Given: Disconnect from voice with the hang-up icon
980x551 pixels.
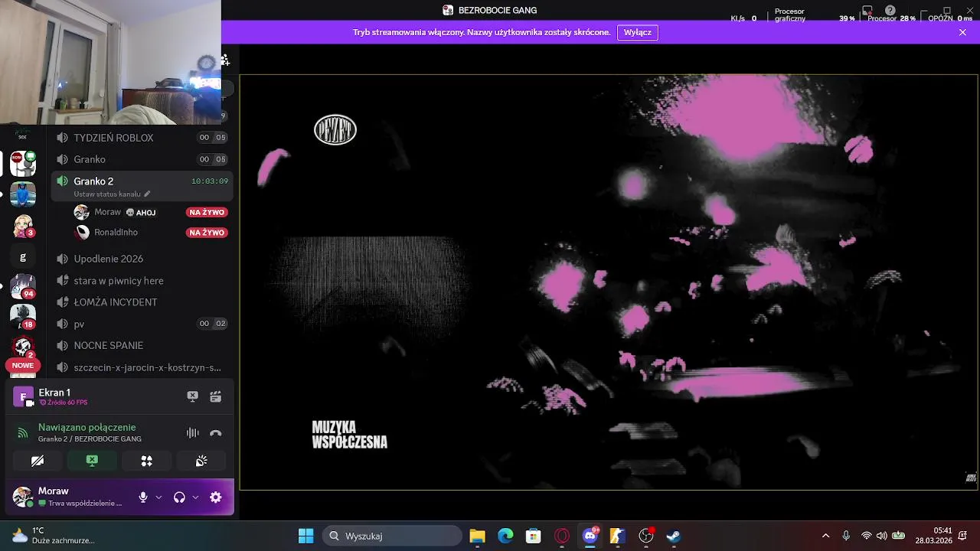Looking at the screenshot, I should [216, 433].
